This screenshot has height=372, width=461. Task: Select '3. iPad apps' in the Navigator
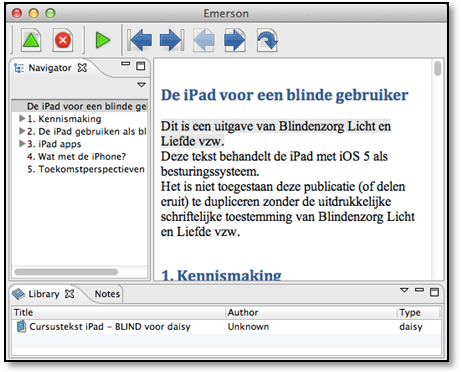[54, 144]
